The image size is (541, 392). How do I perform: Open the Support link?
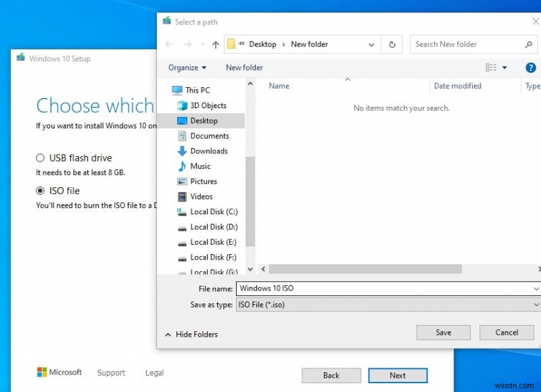(111, 372)
